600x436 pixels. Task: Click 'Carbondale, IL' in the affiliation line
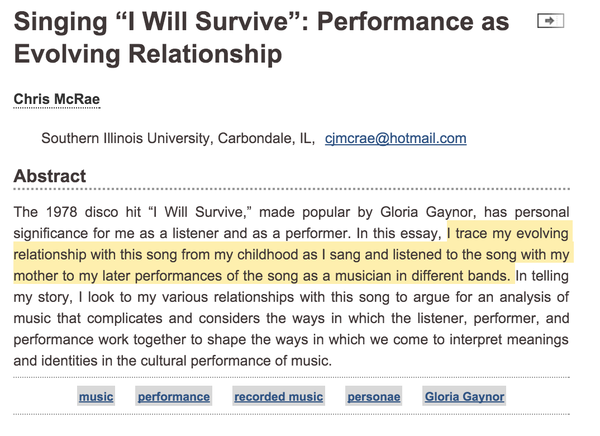coord(265,138)
